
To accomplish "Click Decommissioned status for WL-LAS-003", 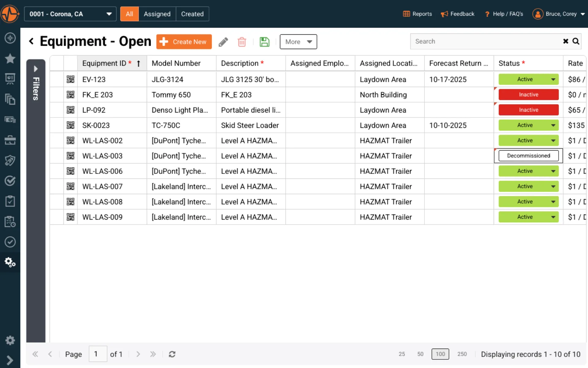I will 529,156.
